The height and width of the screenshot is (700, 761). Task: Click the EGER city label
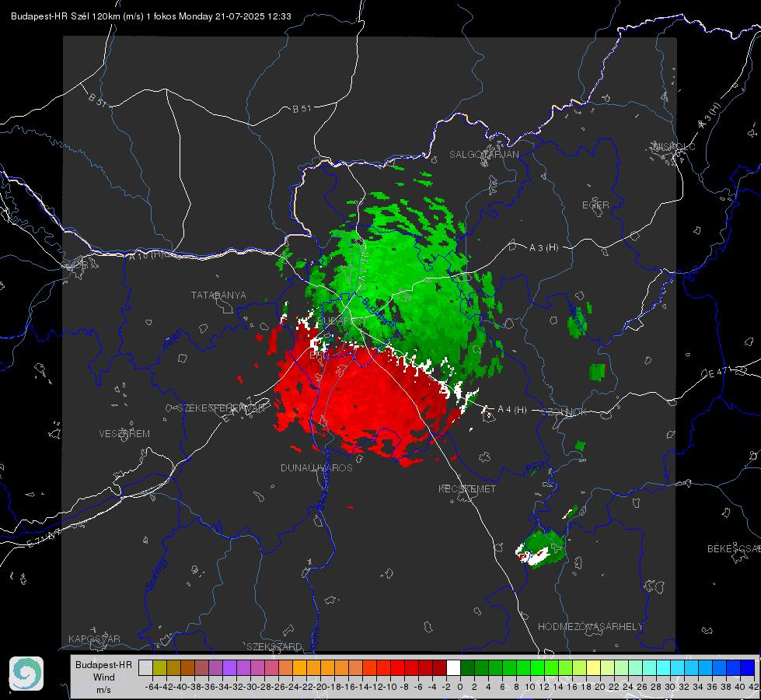pyautogui.click(x=595, y=205)
